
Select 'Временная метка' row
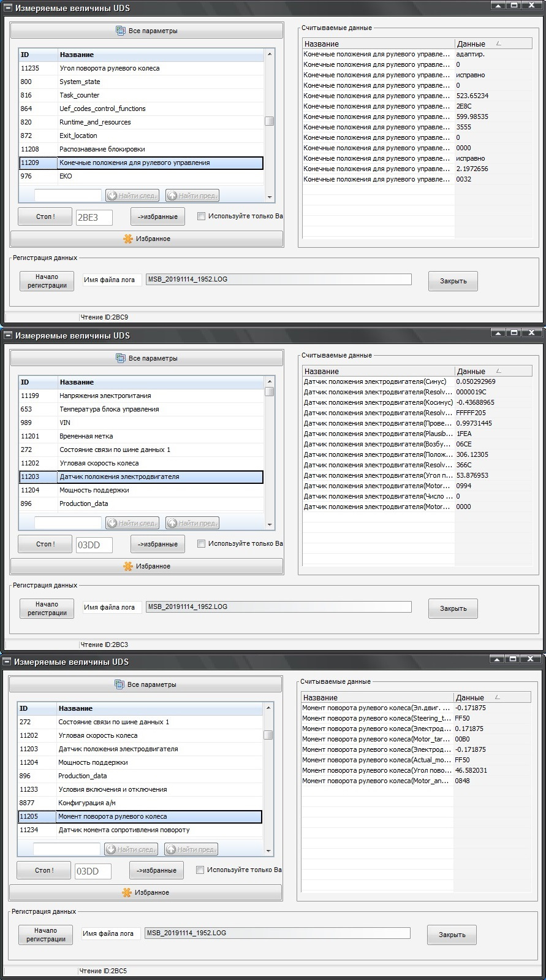pos(141,436)
